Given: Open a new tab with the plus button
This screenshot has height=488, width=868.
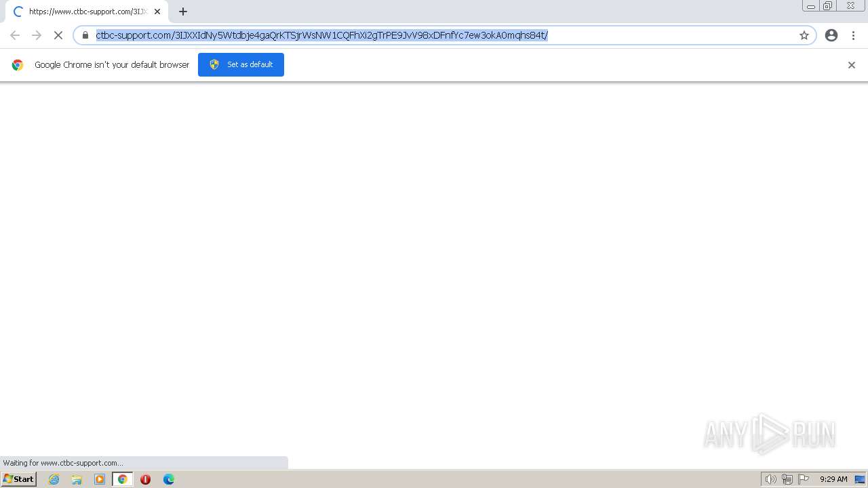Looking at the screenshot, I should pos(183,12).
